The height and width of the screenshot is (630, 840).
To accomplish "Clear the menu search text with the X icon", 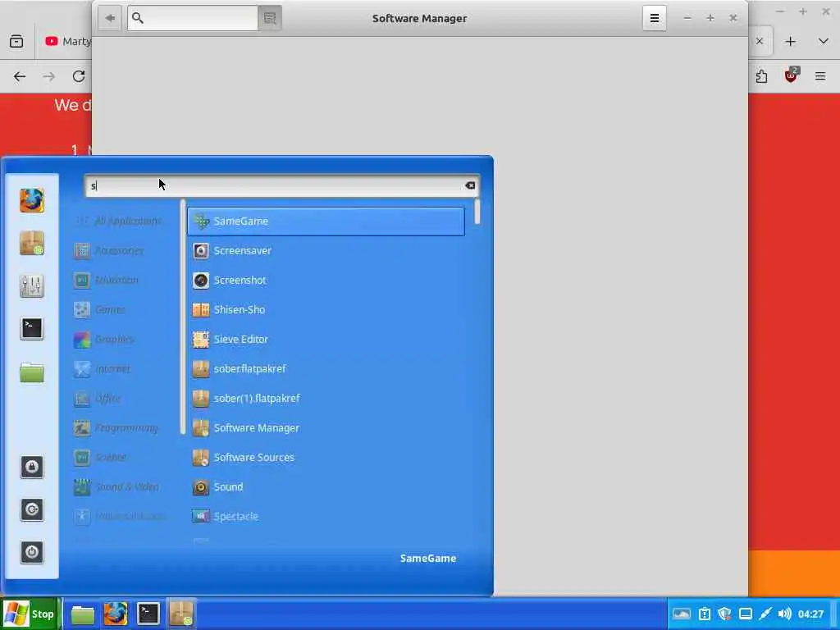I will click(470, 185).
